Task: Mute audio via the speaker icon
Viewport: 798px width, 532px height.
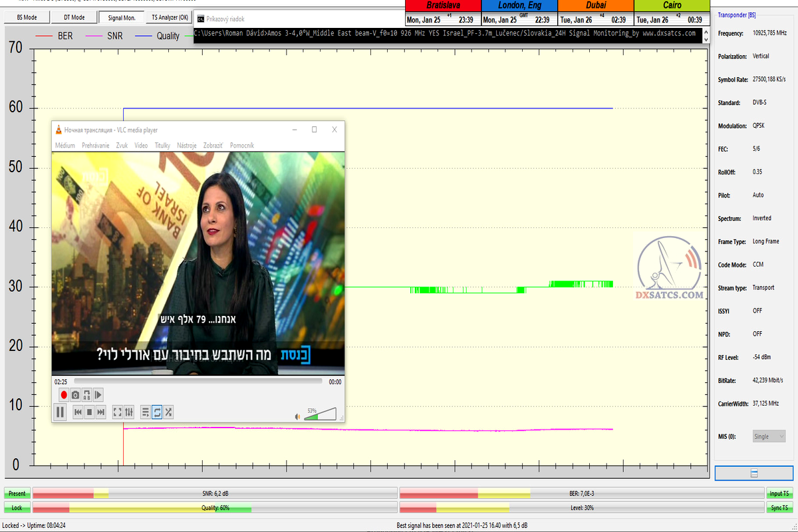Action: [x=298, y=417]
